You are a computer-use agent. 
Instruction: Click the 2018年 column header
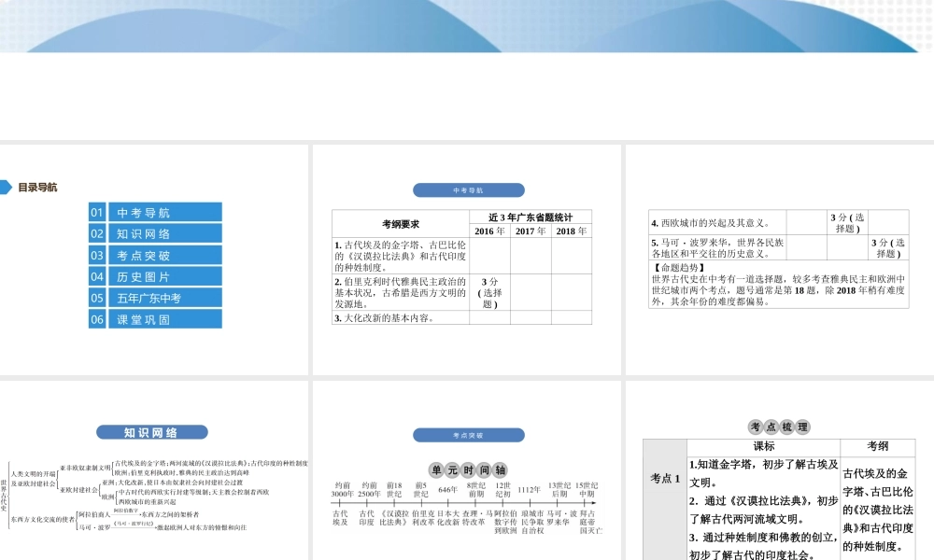(x=572, y=231)
